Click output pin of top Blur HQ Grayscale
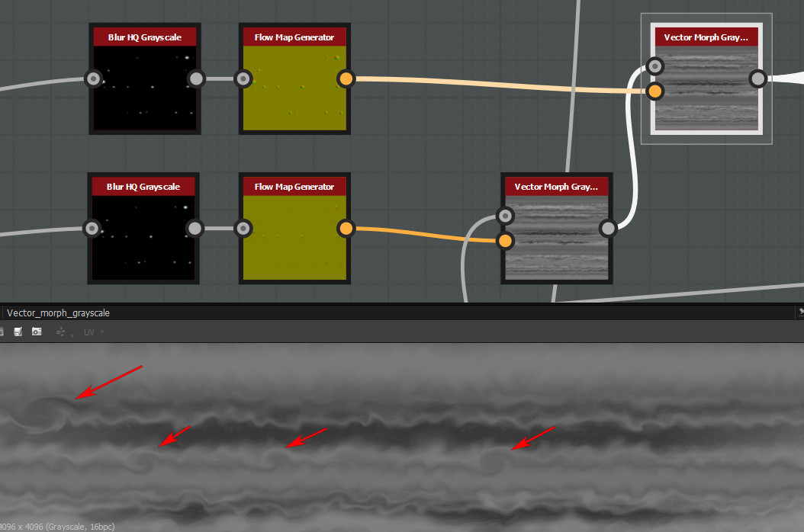The height and width of the screenshot is (532, 804). [196, 79]
